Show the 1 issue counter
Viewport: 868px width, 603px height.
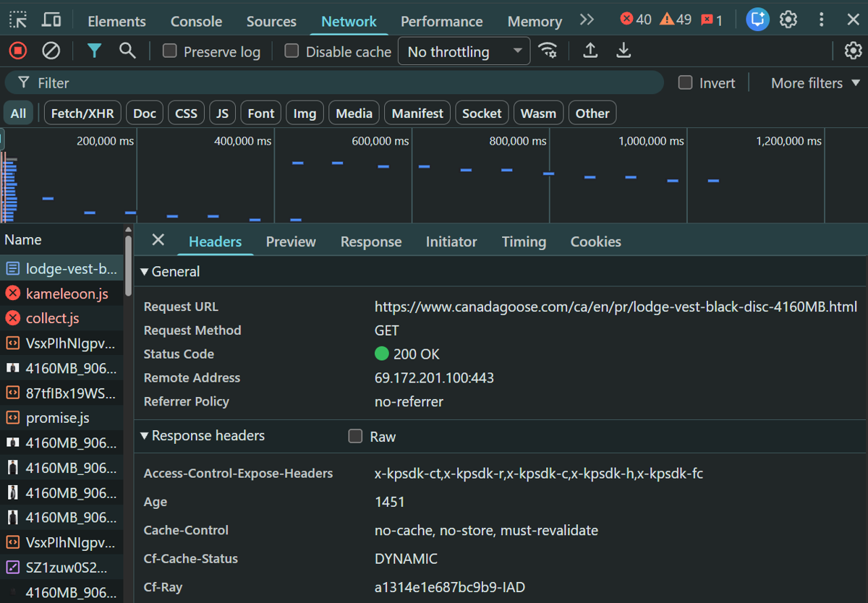pos(712,20)
